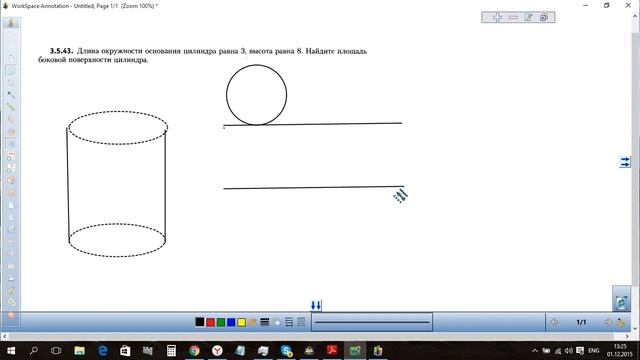Click the minus icon in floating toolbar

point(513,17)
